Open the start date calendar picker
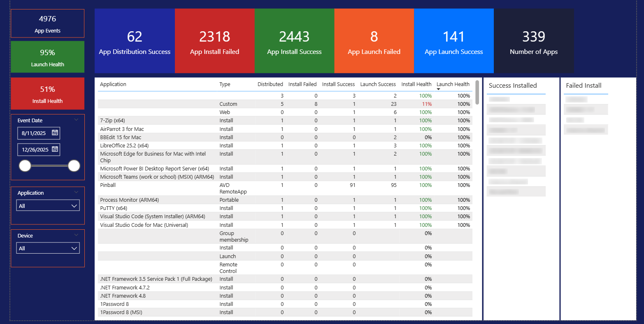The width and height of the screenshot is (644, 324). 55,133
